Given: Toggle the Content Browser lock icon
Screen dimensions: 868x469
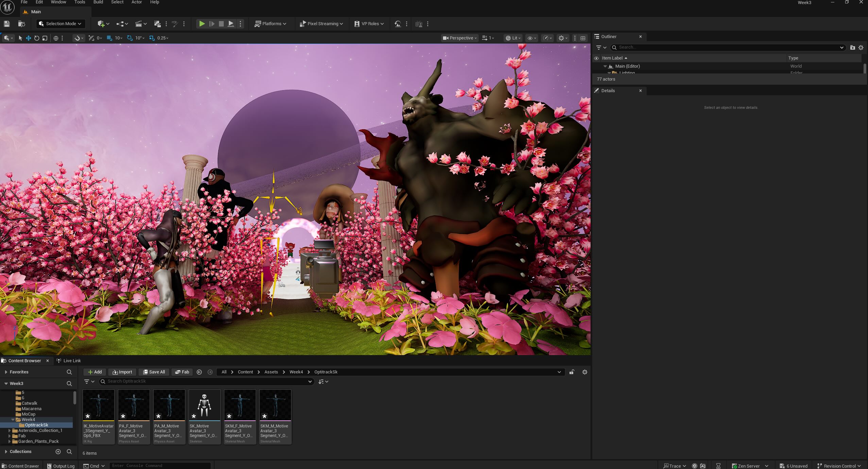Looking at the screenshot, I should point(572,372).
